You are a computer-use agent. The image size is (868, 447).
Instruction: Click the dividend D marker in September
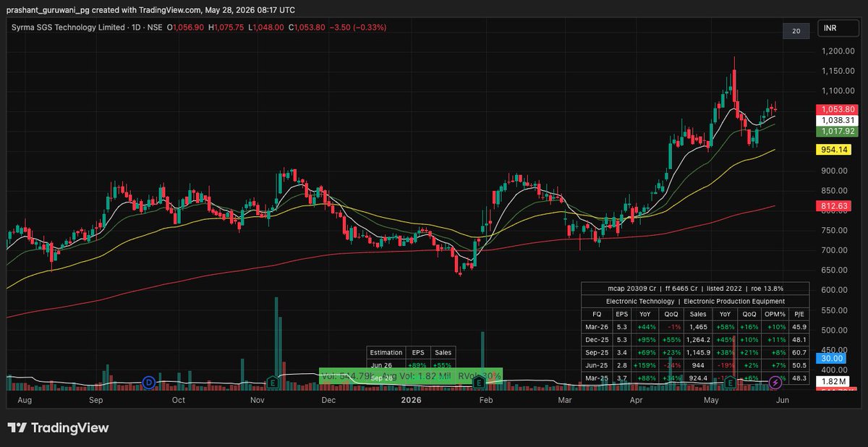point(149,381)
